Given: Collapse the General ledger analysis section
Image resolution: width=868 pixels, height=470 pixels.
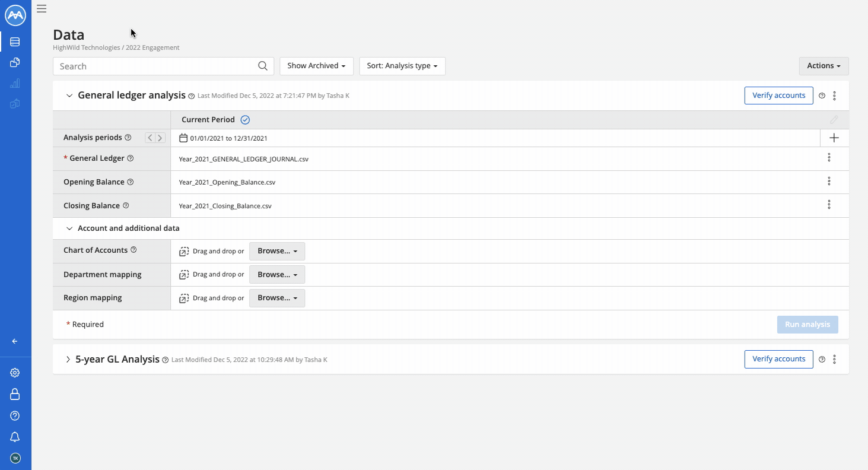Looking at the screenshot, I should (x=69, y=96).
